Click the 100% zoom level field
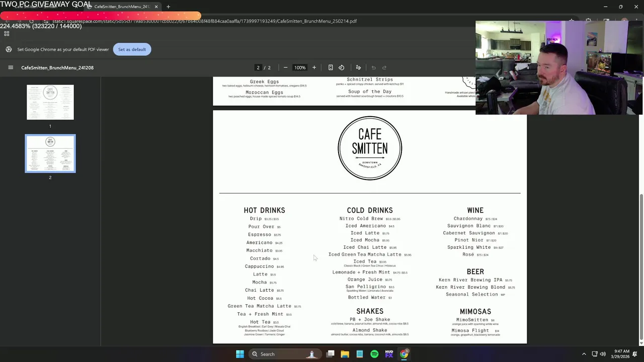 (x=300, y=67)
